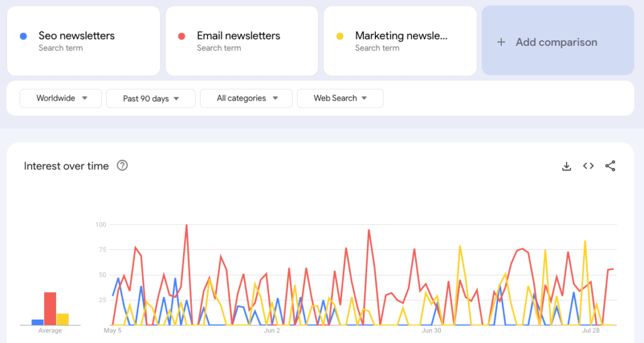Click the plus icon in Add comparison
Viewport: 644px width, 343px height.
point(501,42)
